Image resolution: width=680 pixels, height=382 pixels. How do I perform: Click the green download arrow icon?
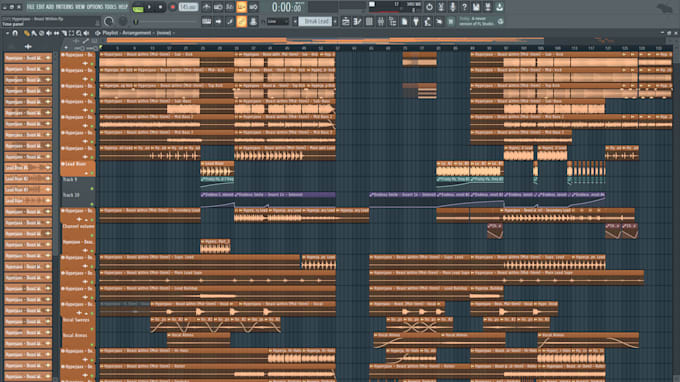click(500, 7)
